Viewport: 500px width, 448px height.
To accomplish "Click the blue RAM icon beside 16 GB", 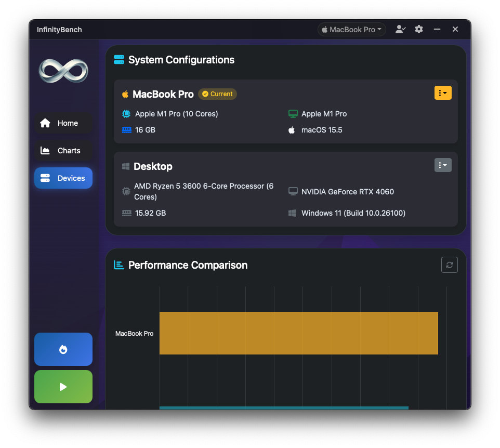I will [x=127, y=130].
